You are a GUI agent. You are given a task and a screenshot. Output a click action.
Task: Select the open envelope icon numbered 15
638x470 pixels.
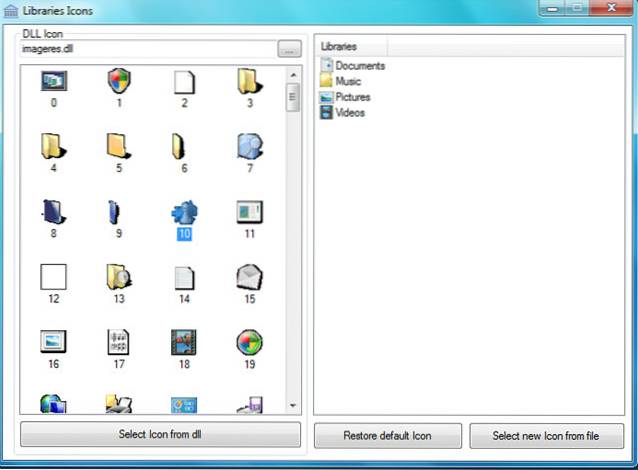tap(250, 278)
